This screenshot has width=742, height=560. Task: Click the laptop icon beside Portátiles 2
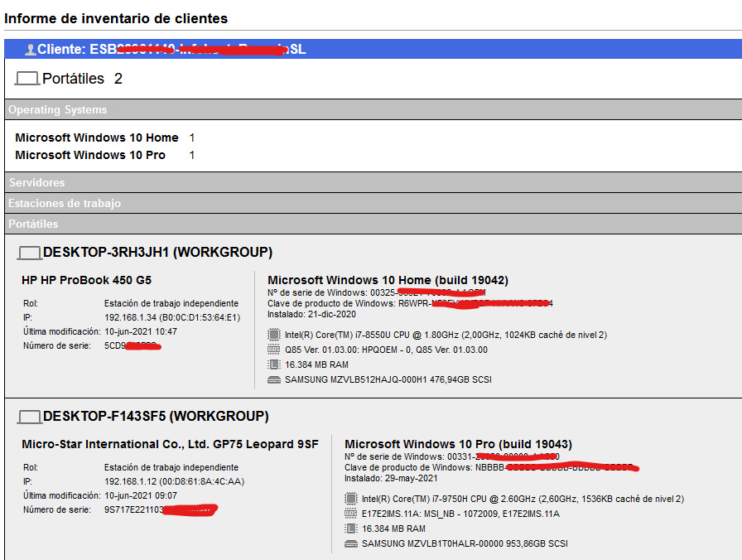tap(27, 79)
